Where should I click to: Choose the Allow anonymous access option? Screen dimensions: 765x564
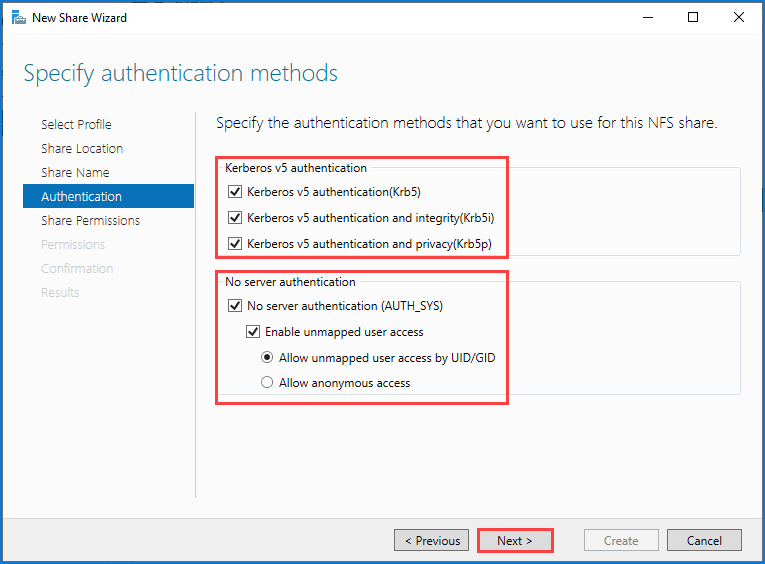pyautogui.click(x=267, y=383)
